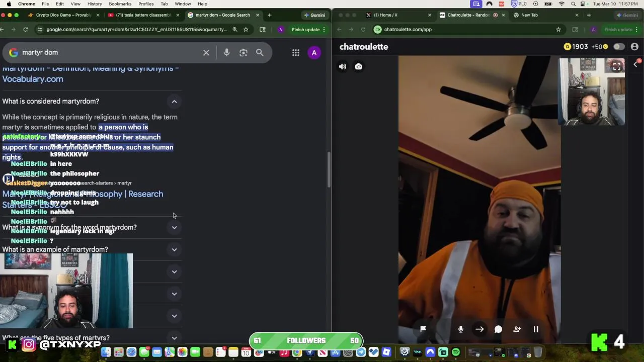Expand self-view to fullscreen
Screen dimensions: 644x362
coord(616,66)
